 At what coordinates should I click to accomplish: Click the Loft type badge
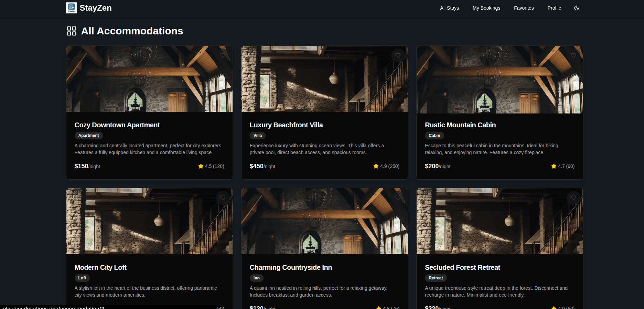(x=82, y=278)
